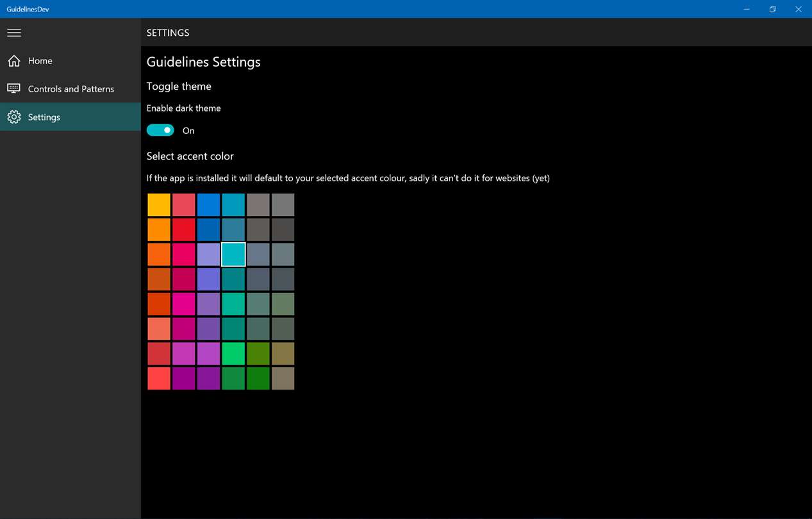Viewport: 812px width, 519px height.
Task: Pick the brick red swatch in seventh row
Action: (x=159, y=354)
